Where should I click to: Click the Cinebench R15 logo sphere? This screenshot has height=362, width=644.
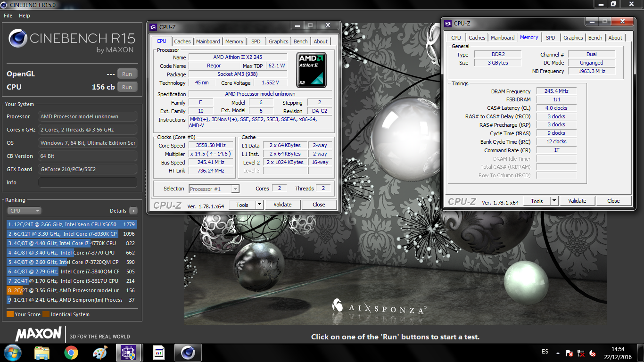[18, 39]
